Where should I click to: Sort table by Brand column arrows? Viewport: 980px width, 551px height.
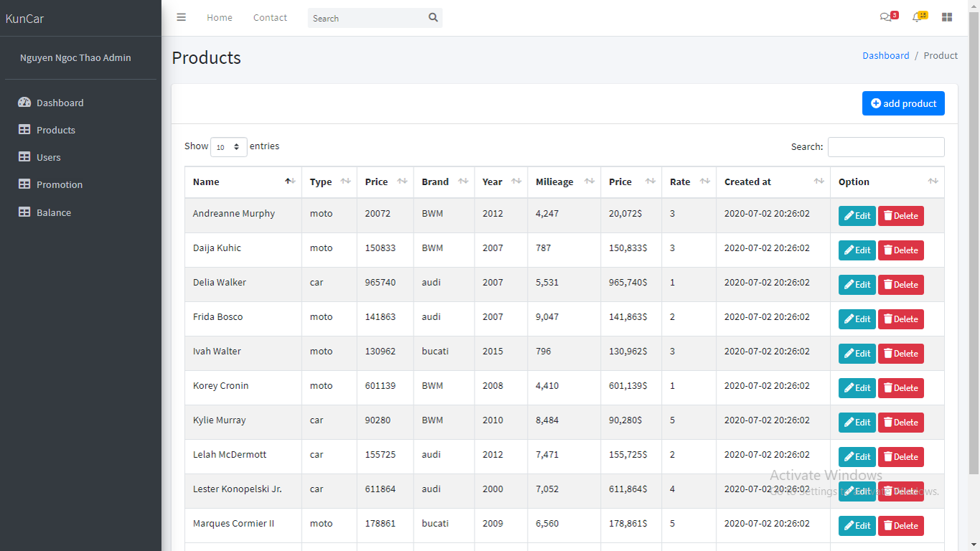click(463, 182)
